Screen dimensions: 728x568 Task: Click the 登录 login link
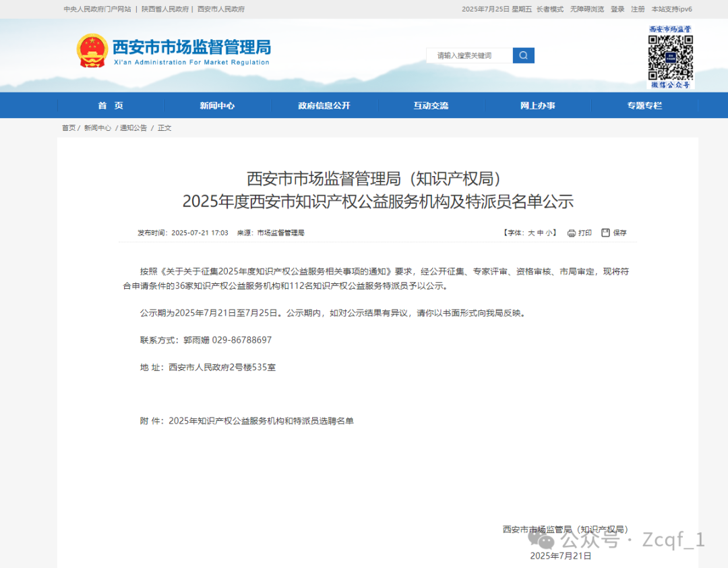[618, 9]
